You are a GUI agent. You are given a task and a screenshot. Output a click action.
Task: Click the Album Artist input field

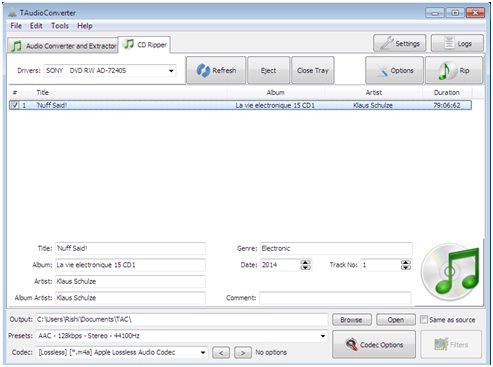(x=130, y=298)
